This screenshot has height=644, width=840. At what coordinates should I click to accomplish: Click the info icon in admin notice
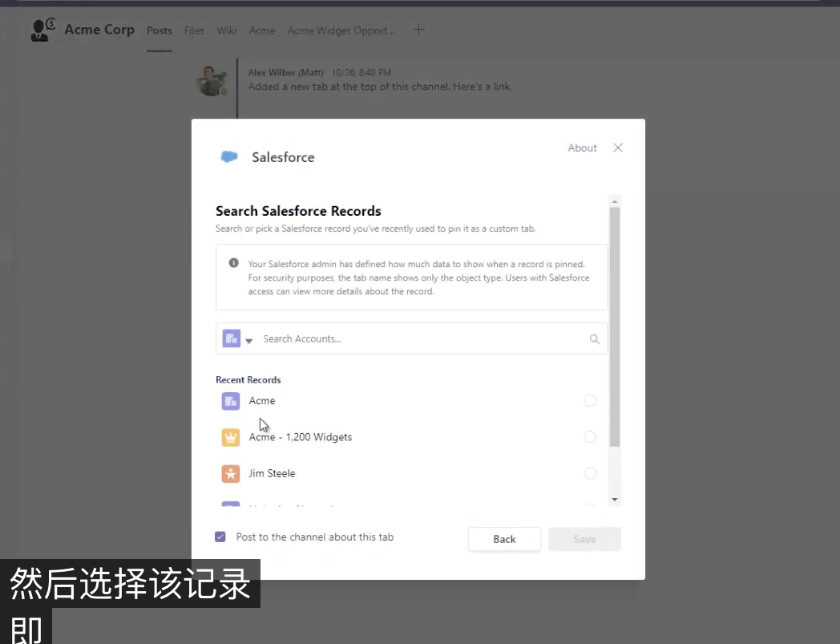[x=233, y=263]
